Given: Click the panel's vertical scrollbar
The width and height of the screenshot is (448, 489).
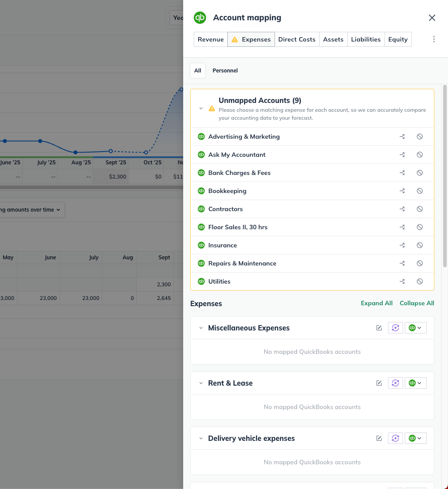Looking at the screenshot, I should point(444,177).
